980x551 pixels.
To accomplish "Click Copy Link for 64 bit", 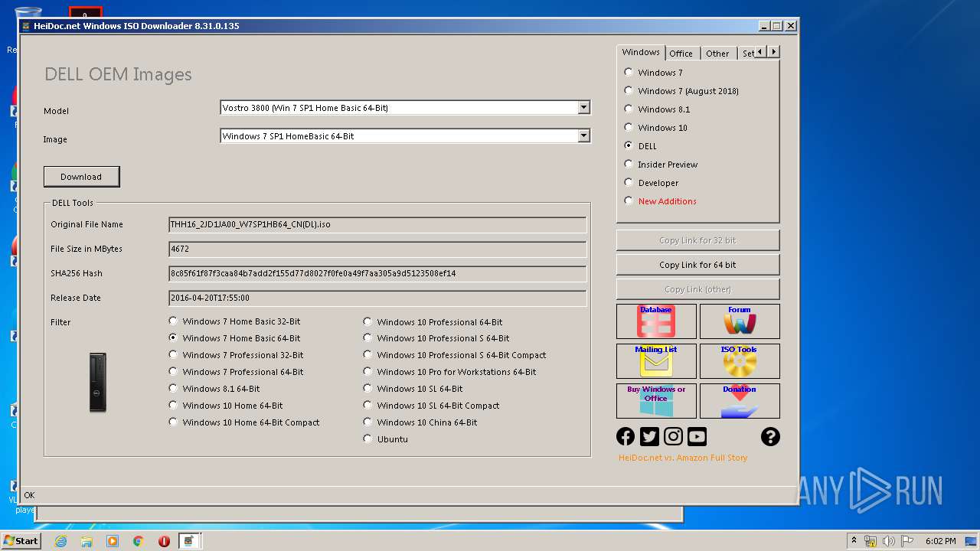I will coord(697,265).
